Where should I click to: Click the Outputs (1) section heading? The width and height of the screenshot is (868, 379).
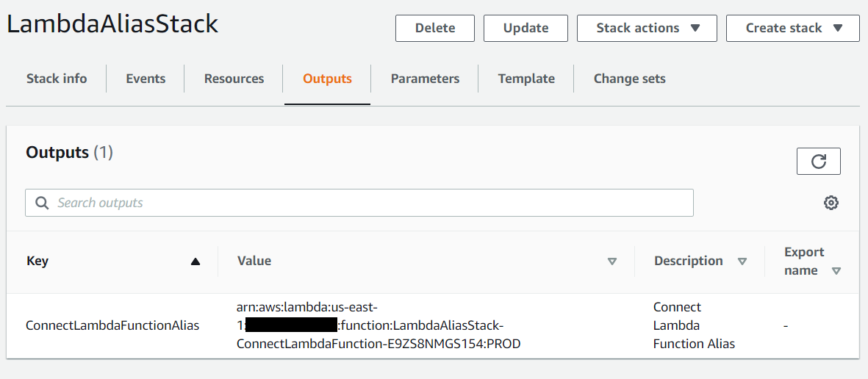pyautogui.click(x=69, y=153)
